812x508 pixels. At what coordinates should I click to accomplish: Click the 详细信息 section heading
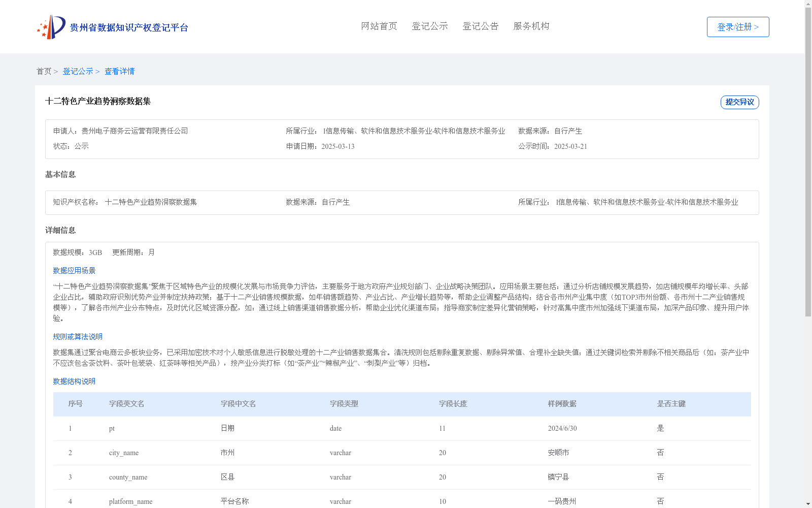60,231
